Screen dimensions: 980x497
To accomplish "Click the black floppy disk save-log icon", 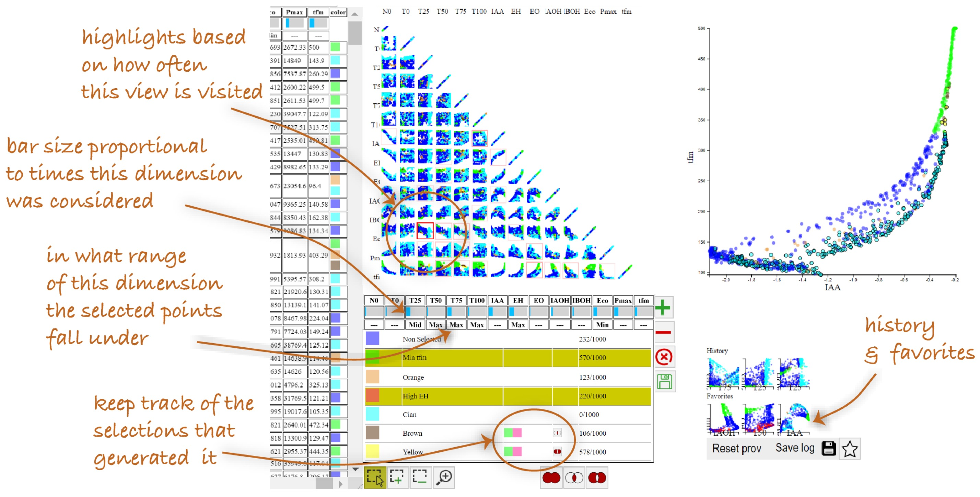I will (x=829, y=449).
